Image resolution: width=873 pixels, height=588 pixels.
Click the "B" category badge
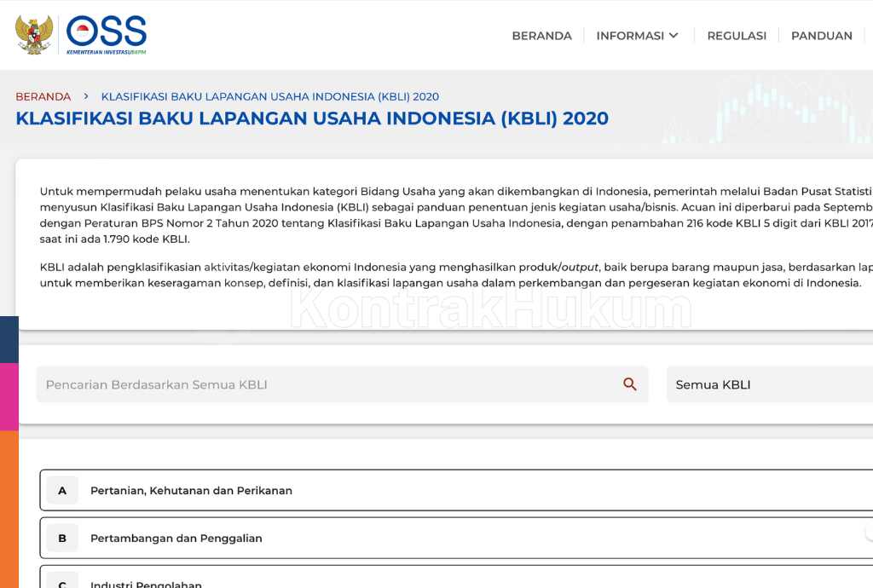point(61,538)
